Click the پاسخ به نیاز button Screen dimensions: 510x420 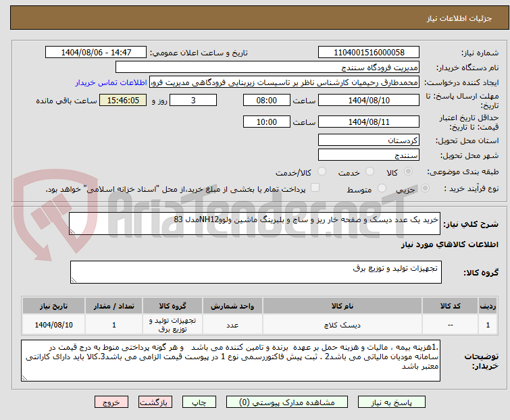click(x=392, y=402)
